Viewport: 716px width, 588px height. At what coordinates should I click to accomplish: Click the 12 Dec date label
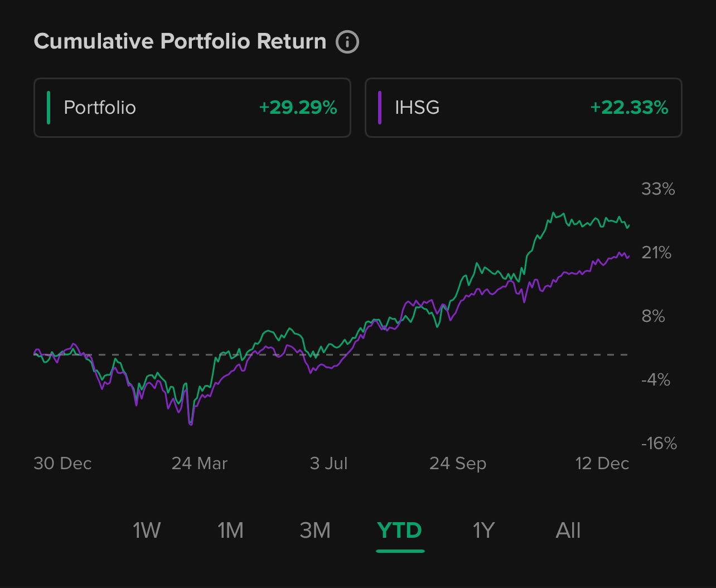click(x=602, y=464)
